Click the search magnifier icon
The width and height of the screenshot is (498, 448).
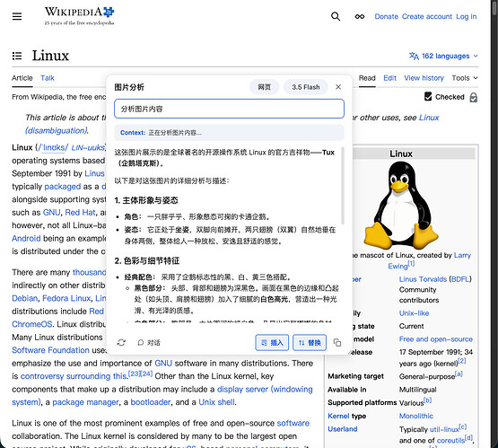pyautogui.click(x=336, y=16)
